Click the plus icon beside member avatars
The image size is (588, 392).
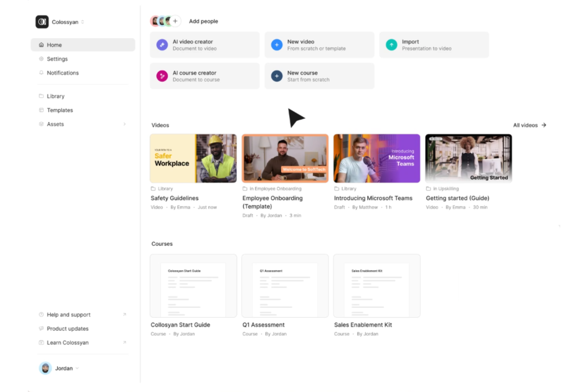pyautogui.click(x=175, y=21)
